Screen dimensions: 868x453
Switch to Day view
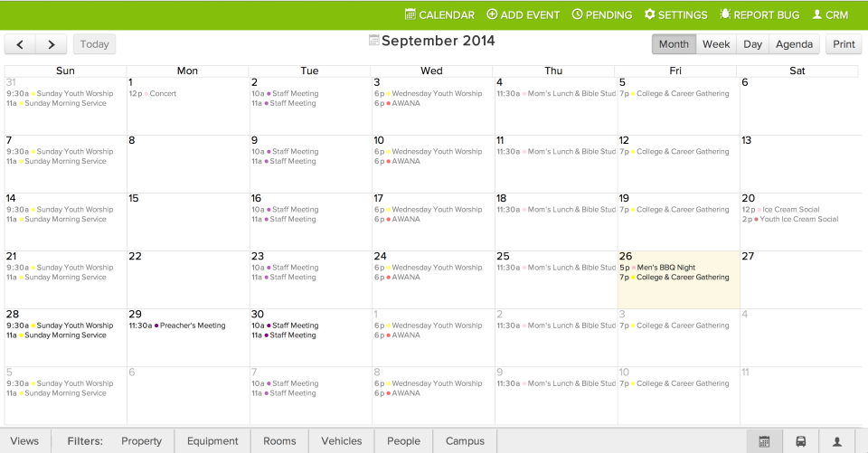[752, 44]
